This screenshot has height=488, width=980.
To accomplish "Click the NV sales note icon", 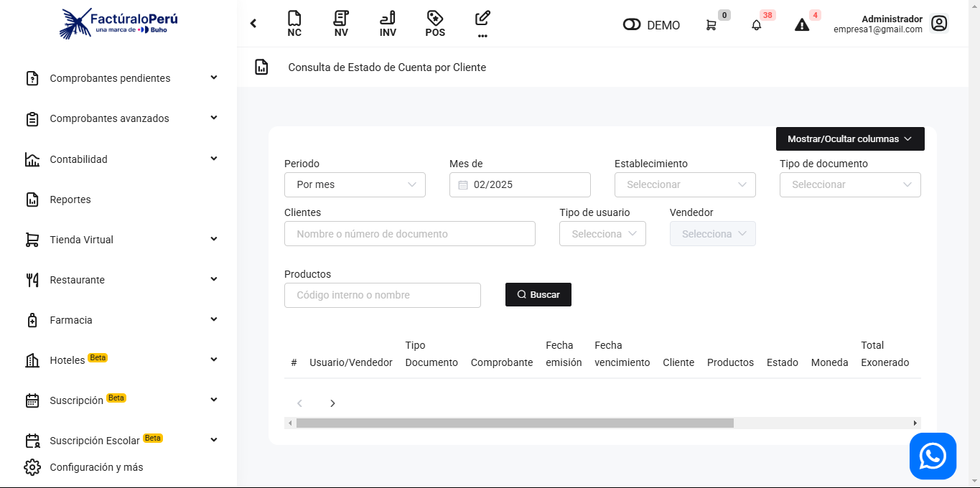I will tap(341, 24).
